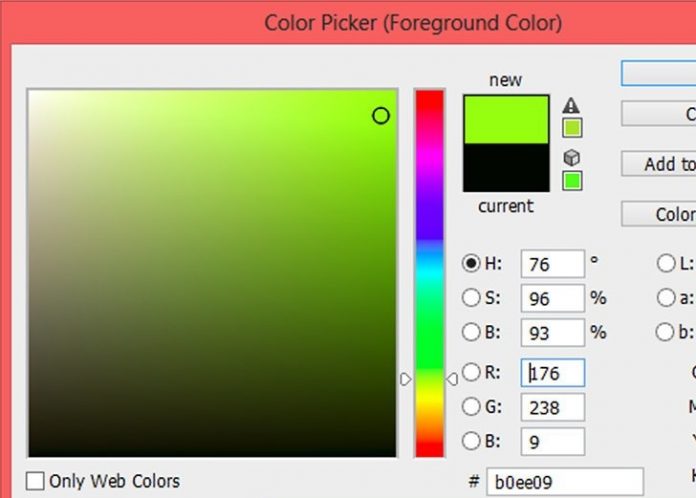The width and height of the screenshot is (696, 498).
Task: Click the out-of-gamut warning triangle icon
Action: tap(571, 106)
